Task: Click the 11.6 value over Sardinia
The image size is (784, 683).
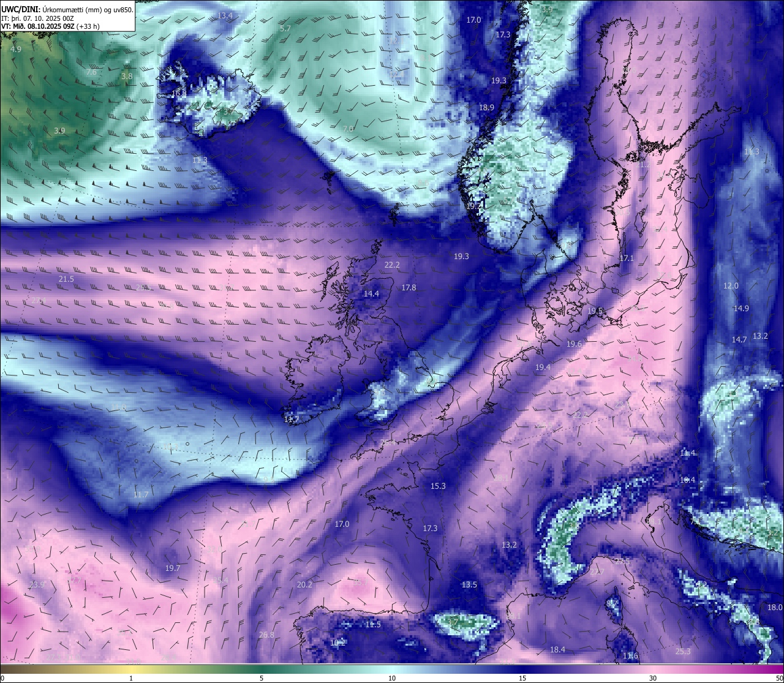Action: (x=630, y=656)
